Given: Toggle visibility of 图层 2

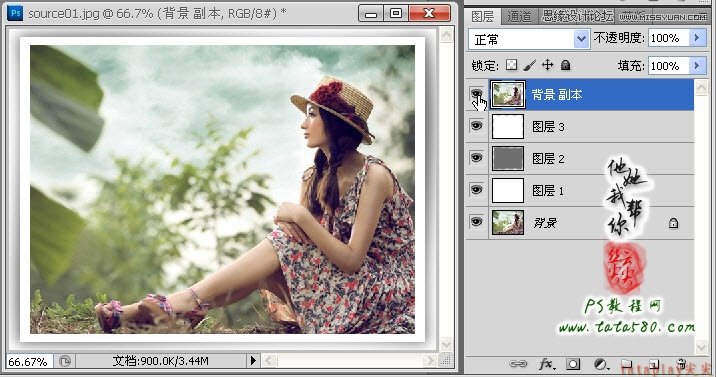Looking at the screenshot, I should tap(476, 157).
